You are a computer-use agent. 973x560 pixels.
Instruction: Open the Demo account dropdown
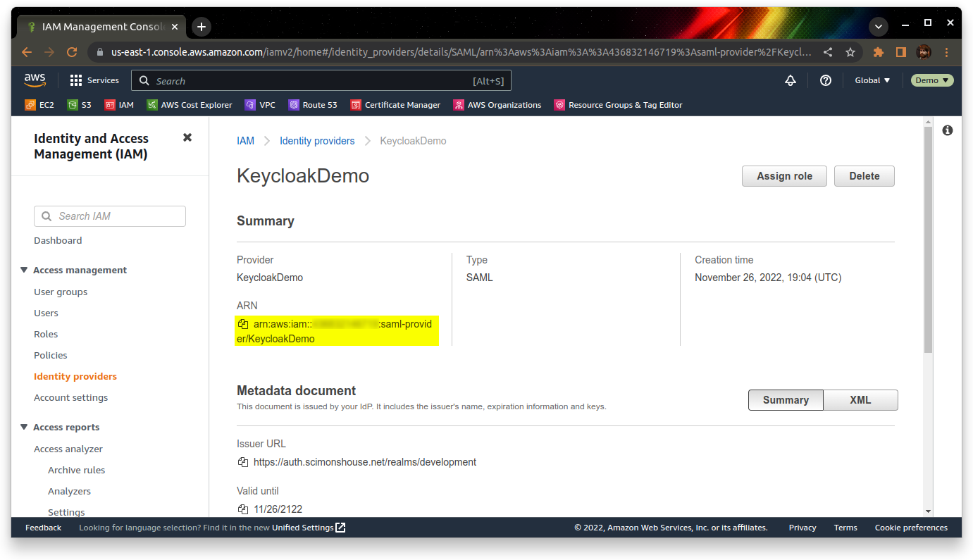click(x=932, y=80)
